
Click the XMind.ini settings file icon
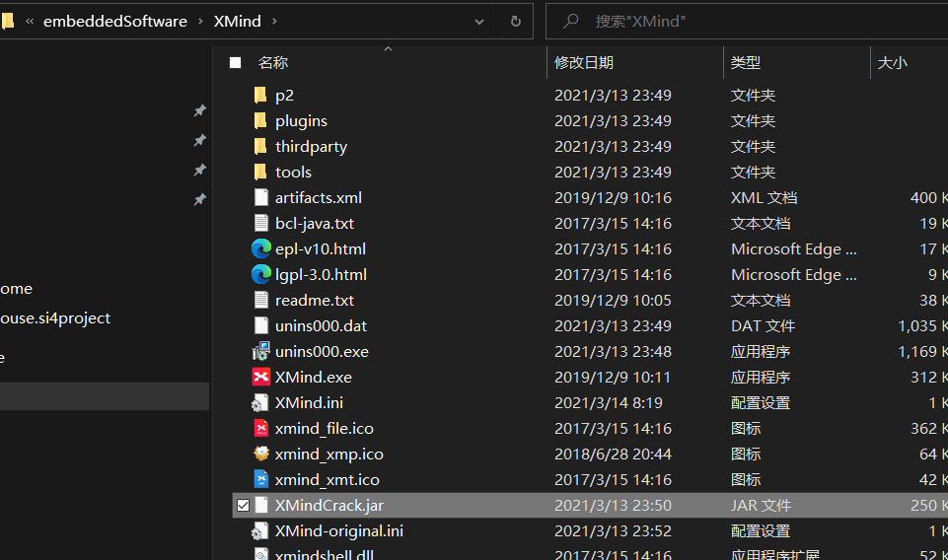[260, 402]
